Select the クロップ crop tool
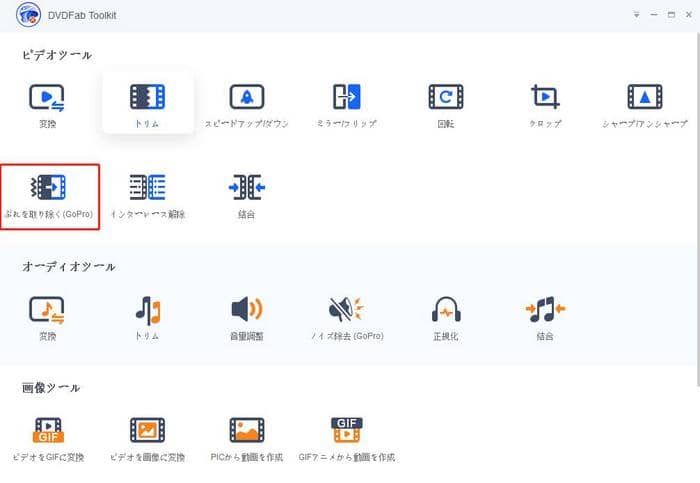This screenshot has height=483, width=700. (545, 98)
